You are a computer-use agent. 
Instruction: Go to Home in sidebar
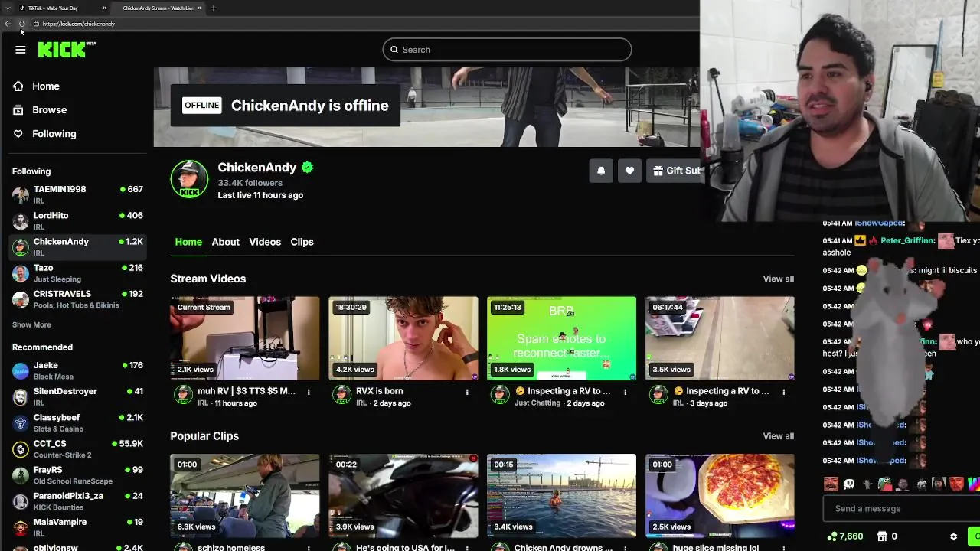click(x=46, y=86)
